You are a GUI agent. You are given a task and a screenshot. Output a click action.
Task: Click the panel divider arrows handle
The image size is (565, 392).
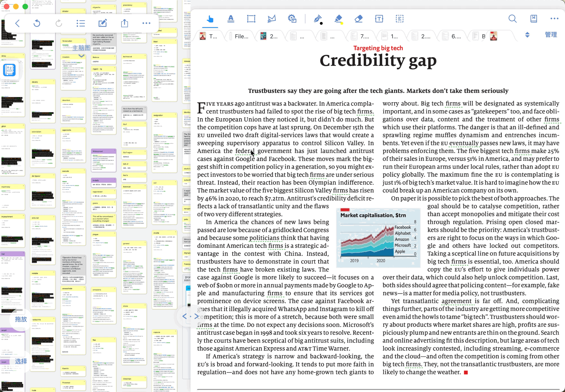[x=190, y=316]
